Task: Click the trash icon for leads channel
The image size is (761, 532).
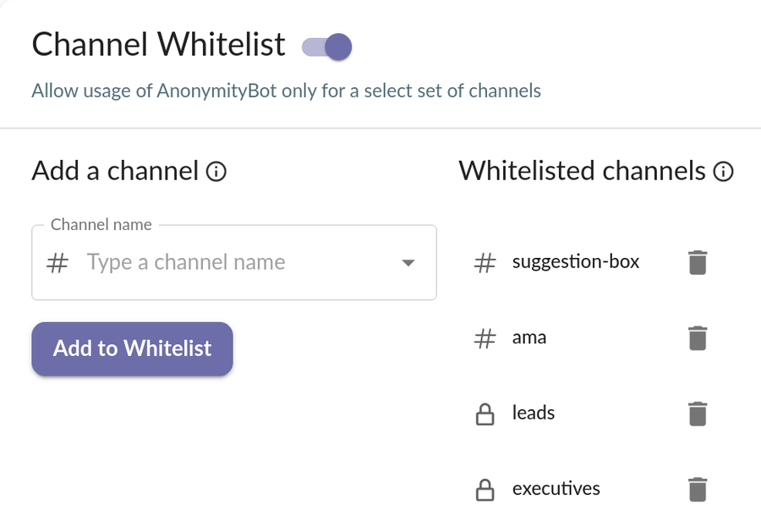Action: (697, 414)
